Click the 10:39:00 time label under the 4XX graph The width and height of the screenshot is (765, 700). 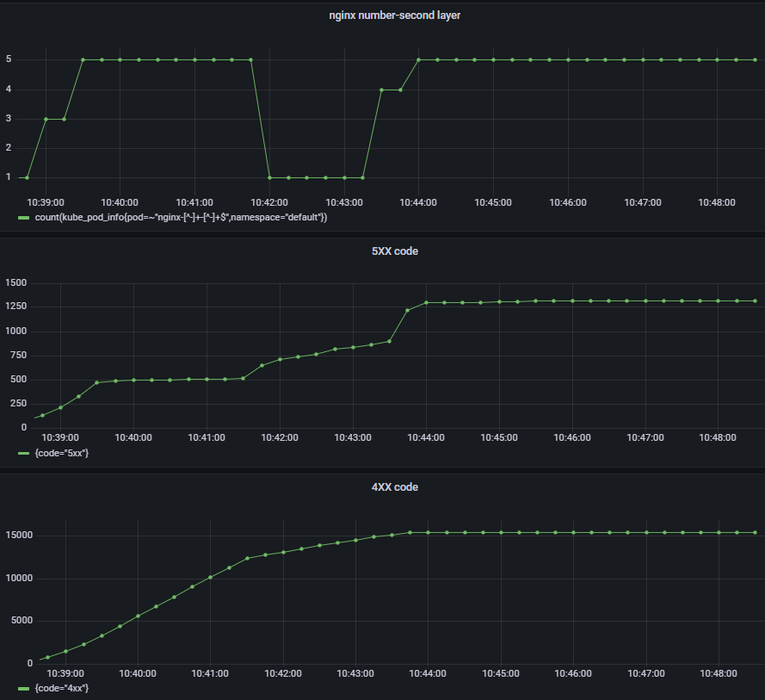coord(65,673)
